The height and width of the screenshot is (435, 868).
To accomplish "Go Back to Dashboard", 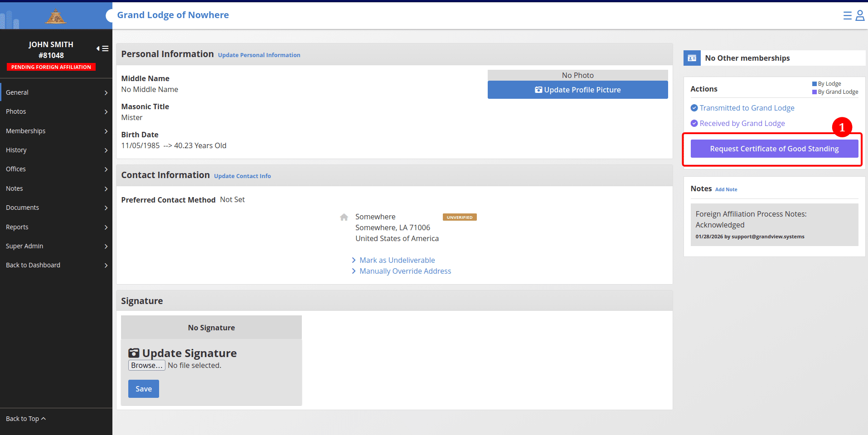I will (56, 265).
